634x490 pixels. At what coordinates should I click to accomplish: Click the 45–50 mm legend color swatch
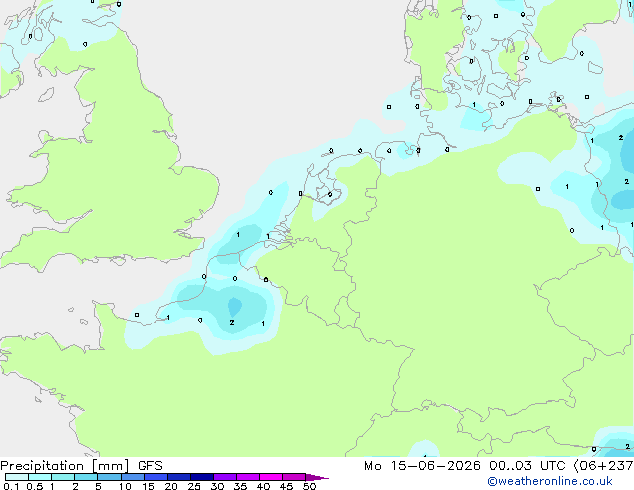pos(294,477)
